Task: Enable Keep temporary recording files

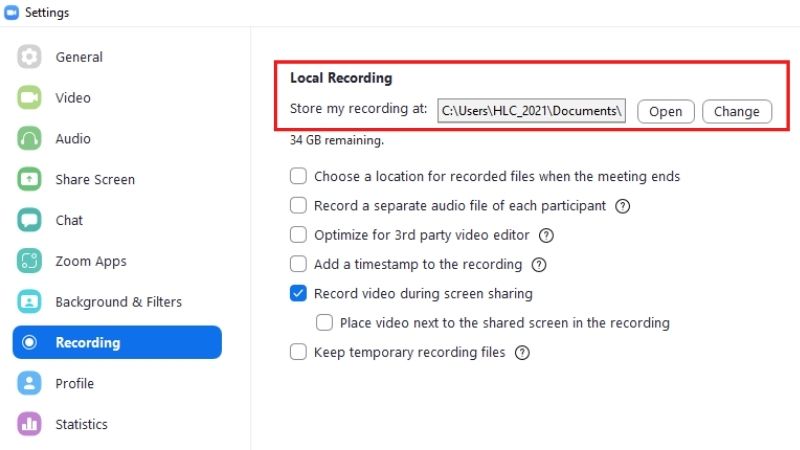Action: pos(298,352)
